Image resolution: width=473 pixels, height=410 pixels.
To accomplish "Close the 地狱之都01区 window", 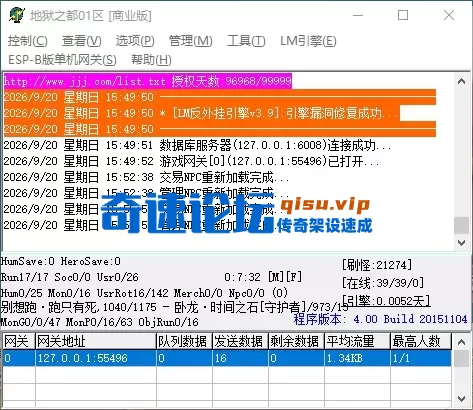I will [449, 15].
